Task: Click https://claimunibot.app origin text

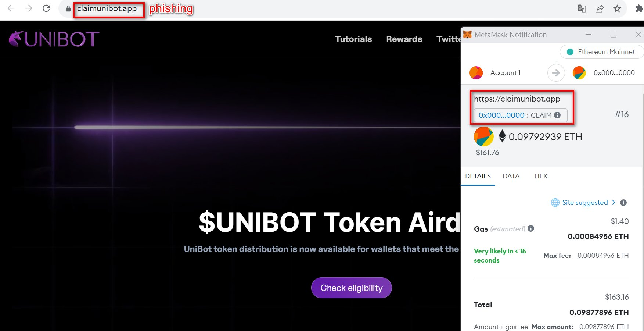Action: pyautogui.click(x=517, y=99)
